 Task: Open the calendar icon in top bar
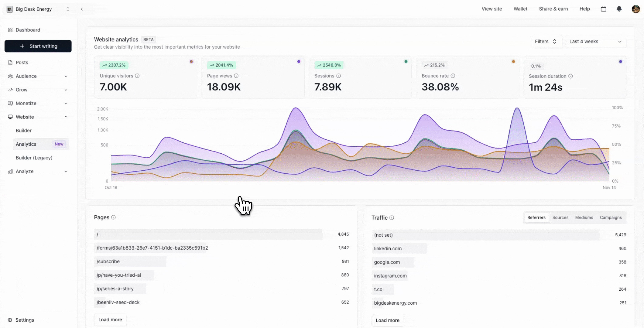pyautogui.click(x=604, y=9)
